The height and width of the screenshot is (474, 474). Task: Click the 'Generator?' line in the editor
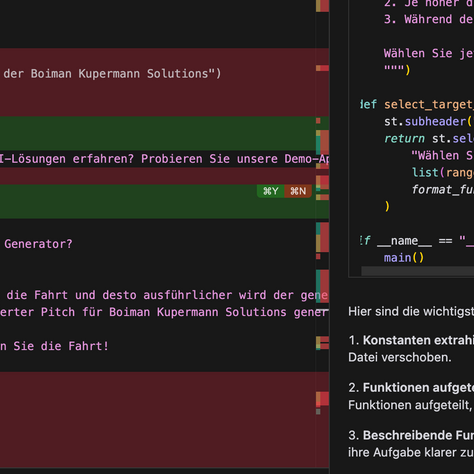pos(38,244)
